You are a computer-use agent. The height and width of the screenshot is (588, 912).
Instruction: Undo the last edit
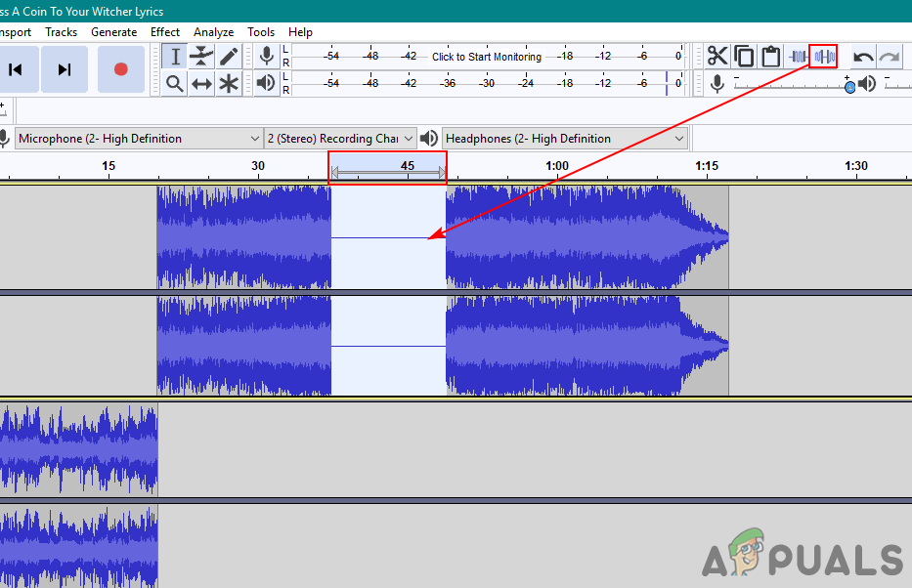862,56
